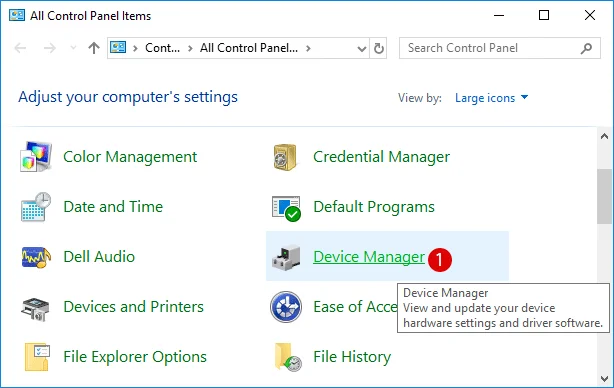
Task: Go back to previous page
Action: [20, 48]
